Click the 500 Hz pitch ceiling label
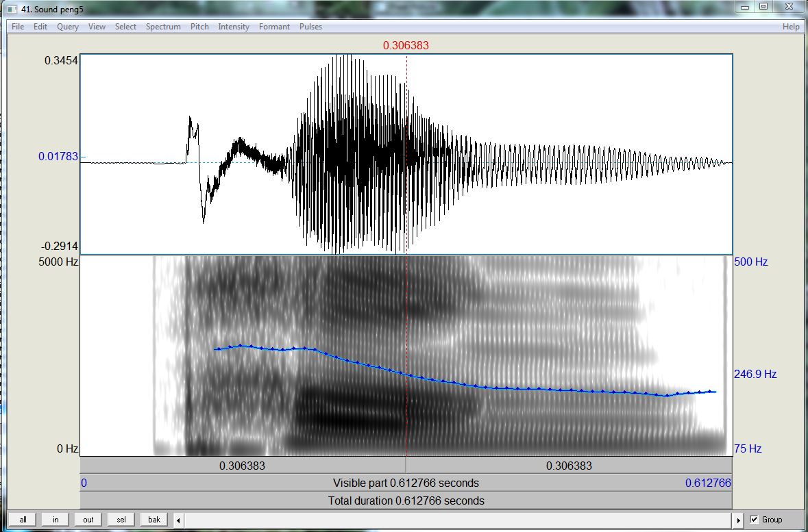The image size is (808, 532). 751,262
